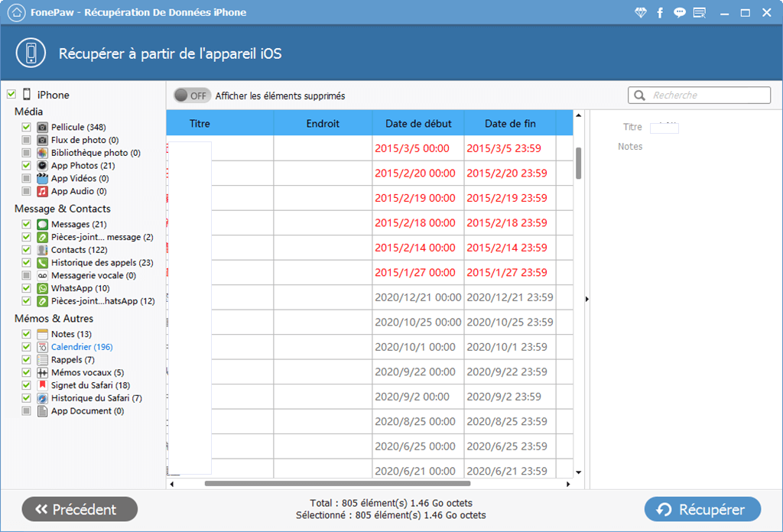783x532 pixels.
Task: Uncheck the Contacts (122) checkbox
Action: 27,250
